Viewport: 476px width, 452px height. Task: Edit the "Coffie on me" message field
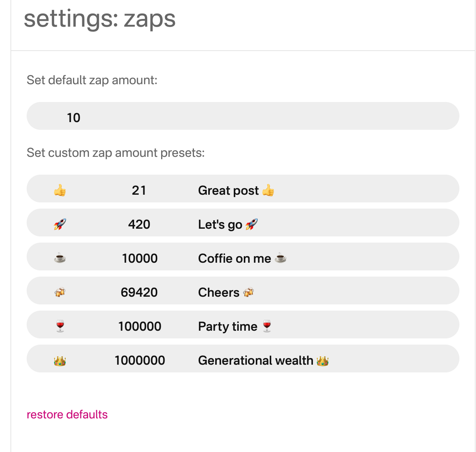click(x=242, y=258)
